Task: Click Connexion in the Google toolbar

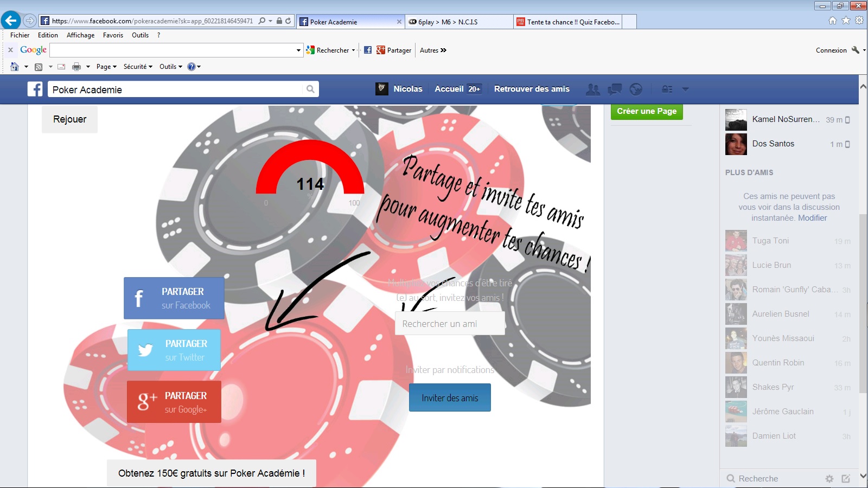Action: [831, 50]
